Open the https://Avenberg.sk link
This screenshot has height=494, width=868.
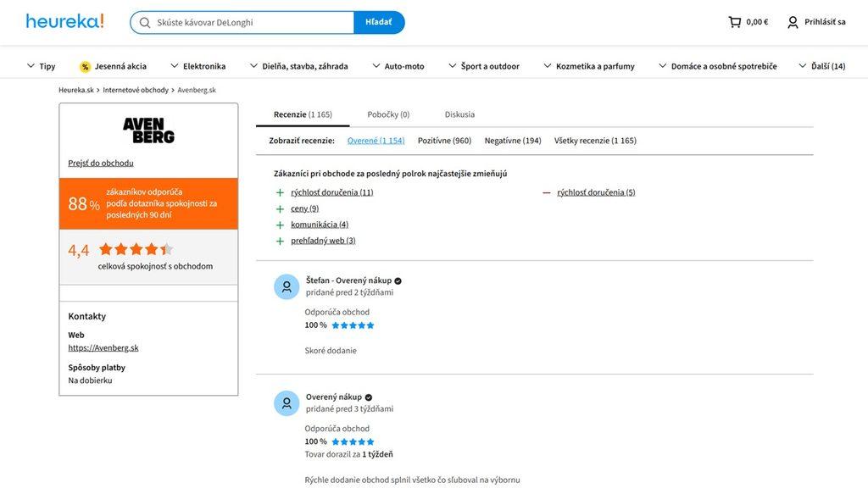pyautogui.click(x=103, y=348)
